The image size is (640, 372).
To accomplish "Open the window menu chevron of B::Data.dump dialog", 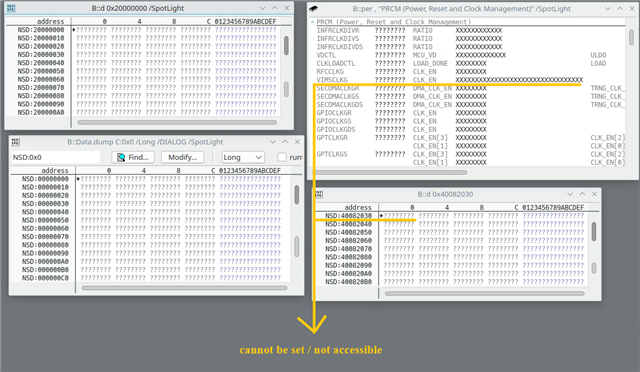I will [273, 142].
